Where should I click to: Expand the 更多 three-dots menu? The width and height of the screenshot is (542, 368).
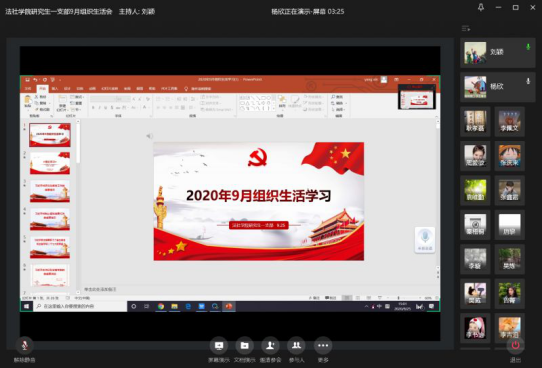click(x=323, y=346)
